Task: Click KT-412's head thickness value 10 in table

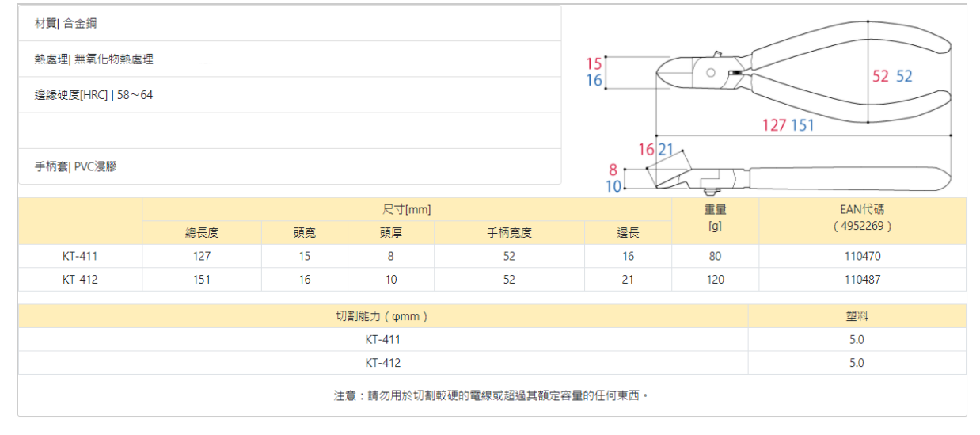Action: click(391, 279)
